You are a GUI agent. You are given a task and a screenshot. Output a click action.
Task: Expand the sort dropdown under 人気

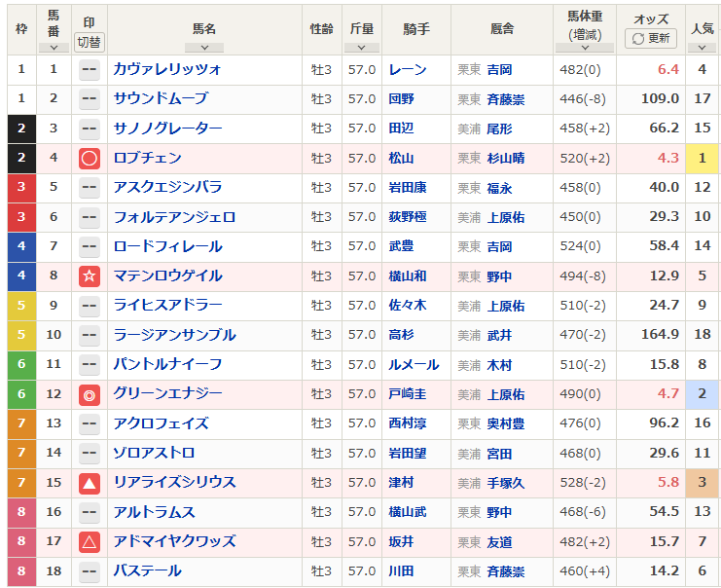click(x=702, y=47)
